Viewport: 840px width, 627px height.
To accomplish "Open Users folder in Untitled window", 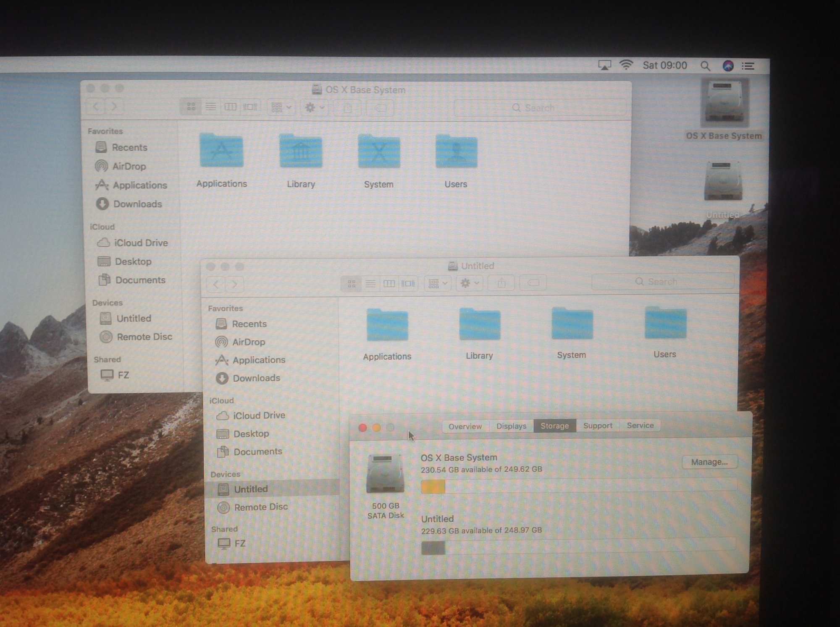I will [665, 322].
